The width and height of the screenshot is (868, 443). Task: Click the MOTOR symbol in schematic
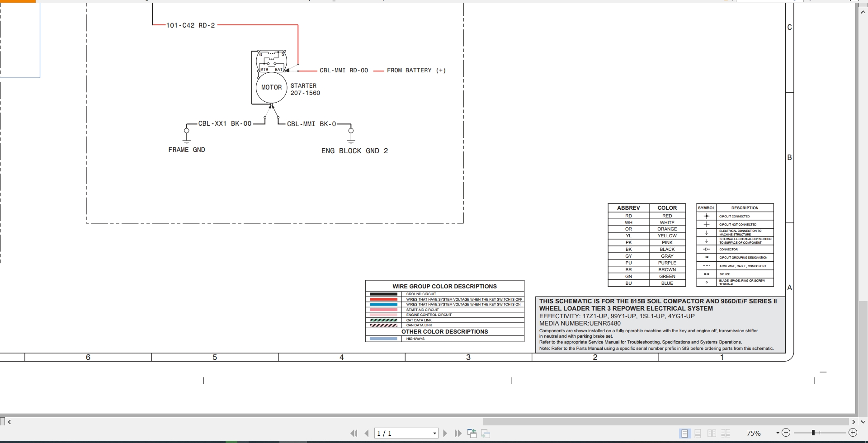click(x=271, y=87)
